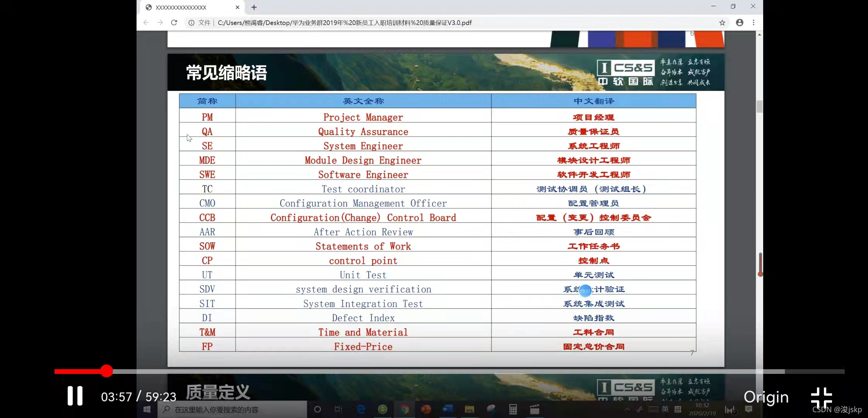This screenshot has height=418, width=868.
Task: Open the Calculator app in the taskbar
Action: point(513,409)
